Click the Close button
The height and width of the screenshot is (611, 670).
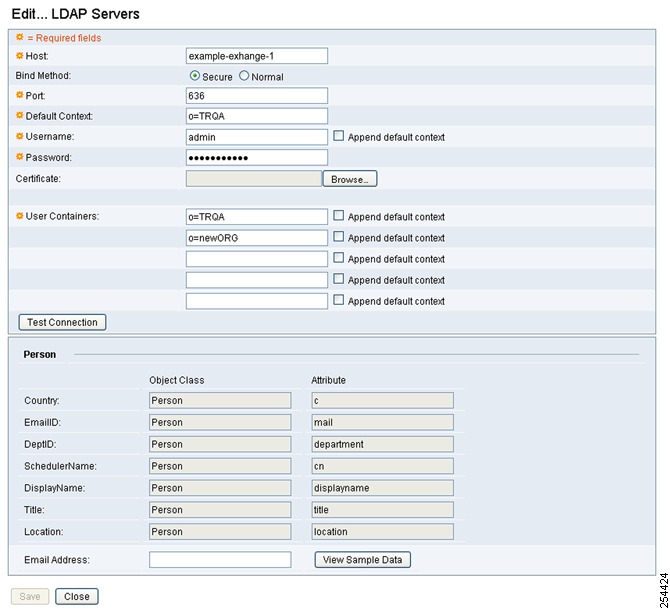tap(77, 596)
